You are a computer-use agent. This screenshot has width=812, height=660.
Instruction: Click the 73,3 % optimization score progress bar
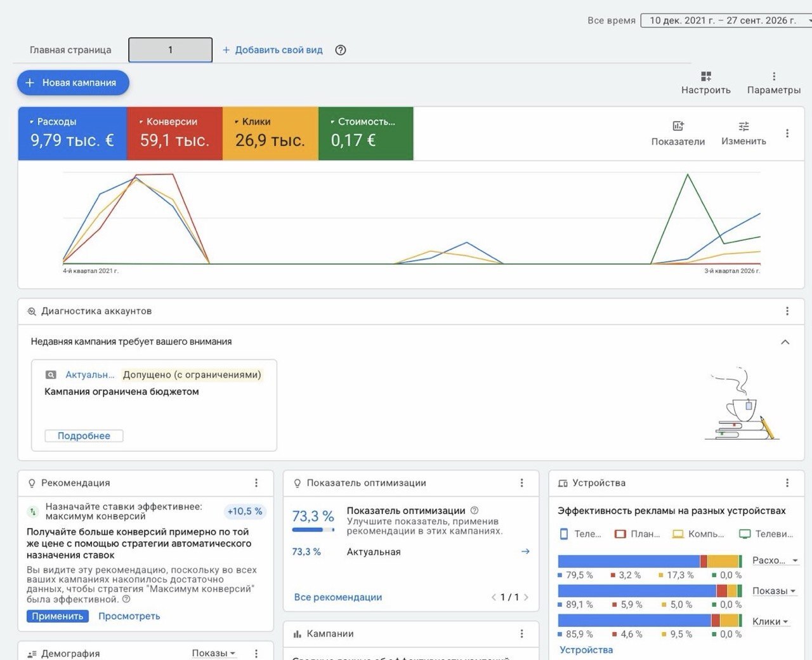pyautogui.click(x=313, y=530)
